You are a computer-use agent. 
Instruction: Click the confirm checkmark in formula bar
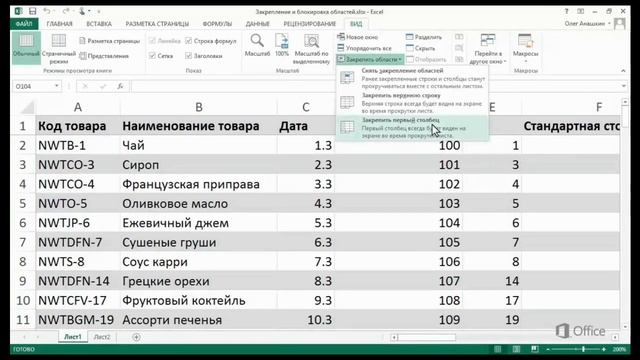coord(103,86)
